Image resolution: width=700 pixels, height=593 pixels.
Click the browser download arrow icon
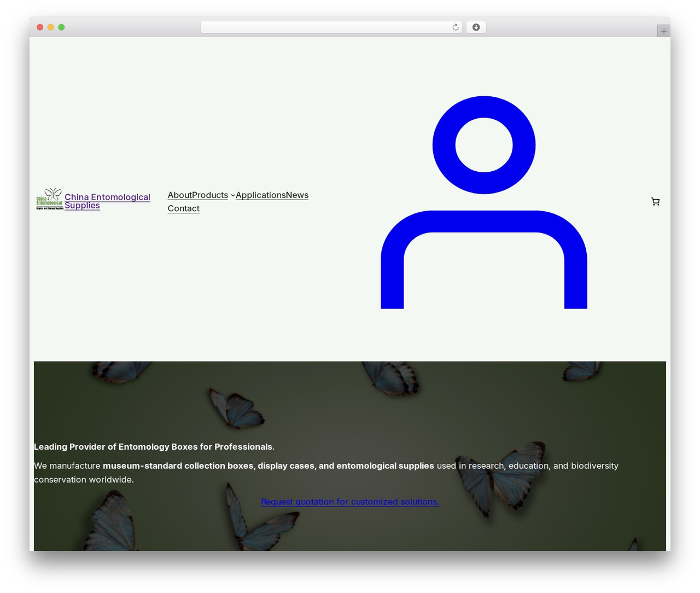point(476,27)
